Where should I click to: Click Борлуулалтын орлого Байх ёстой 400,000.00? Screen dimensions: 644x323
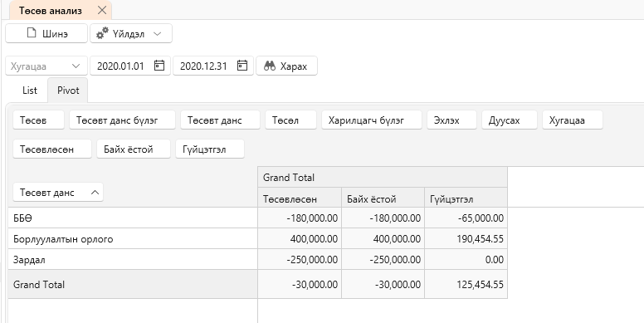pos(383,239)
